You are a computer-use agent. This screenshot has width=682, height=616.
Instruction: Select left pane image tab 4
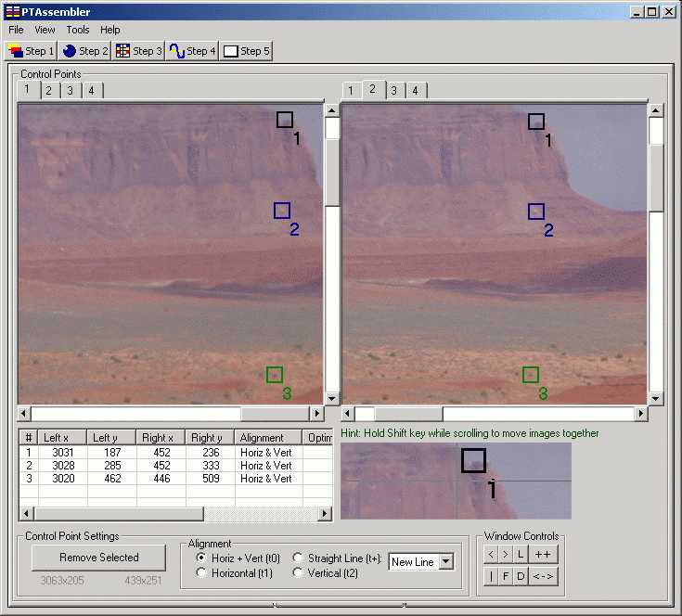click(x=91, y=91)
